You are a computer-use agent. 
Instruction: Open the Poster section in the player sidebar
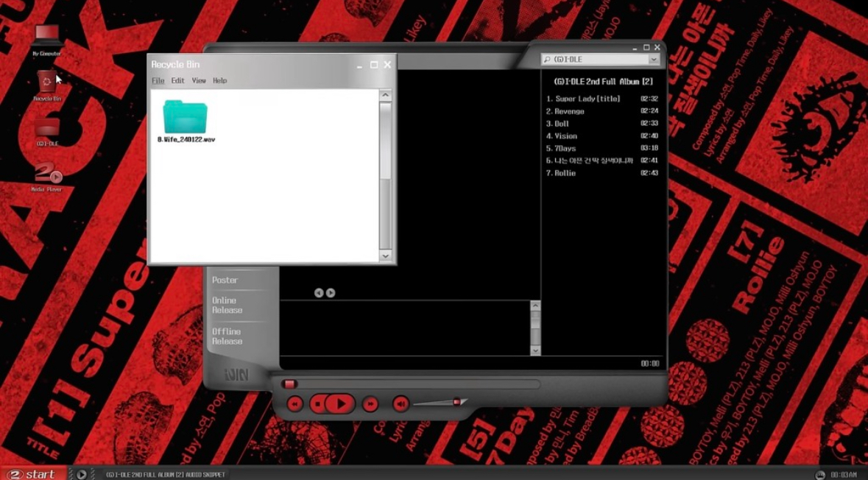(225, 280)
